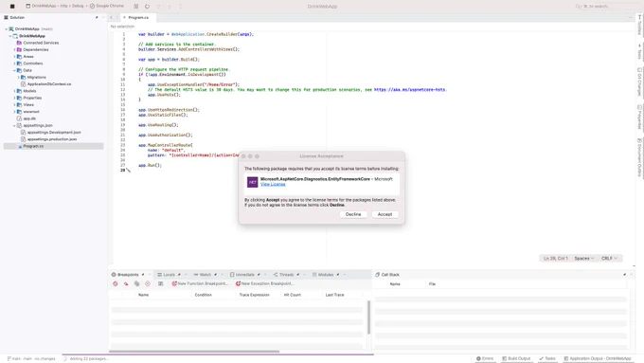Expand the Controllers folder
Image resolution: width=644 pixels, height=363 pixels.
14,64
